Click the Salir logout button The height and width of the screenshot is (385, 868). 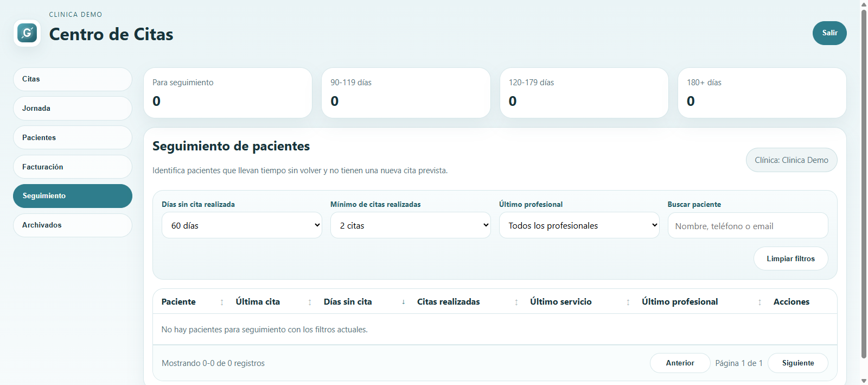829,33
